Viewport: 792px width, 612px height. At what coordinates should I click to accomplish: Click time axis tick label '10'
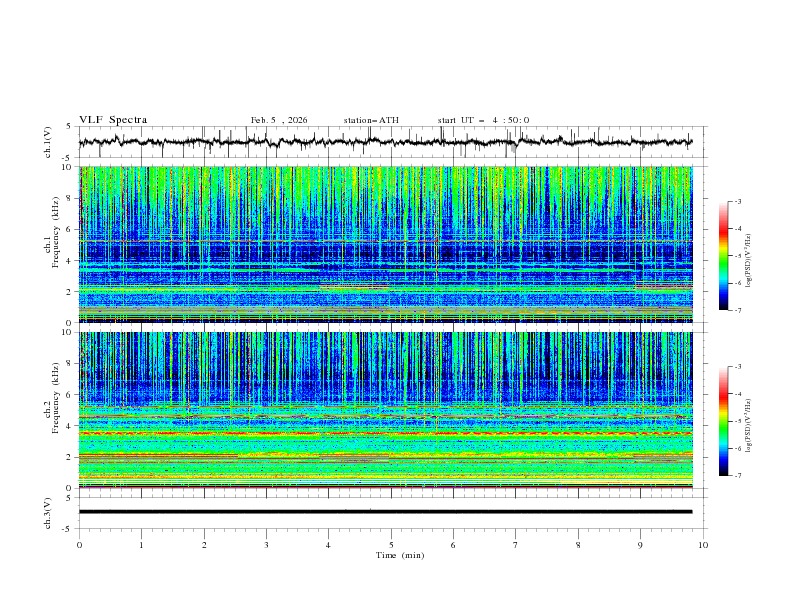point(703,545)
